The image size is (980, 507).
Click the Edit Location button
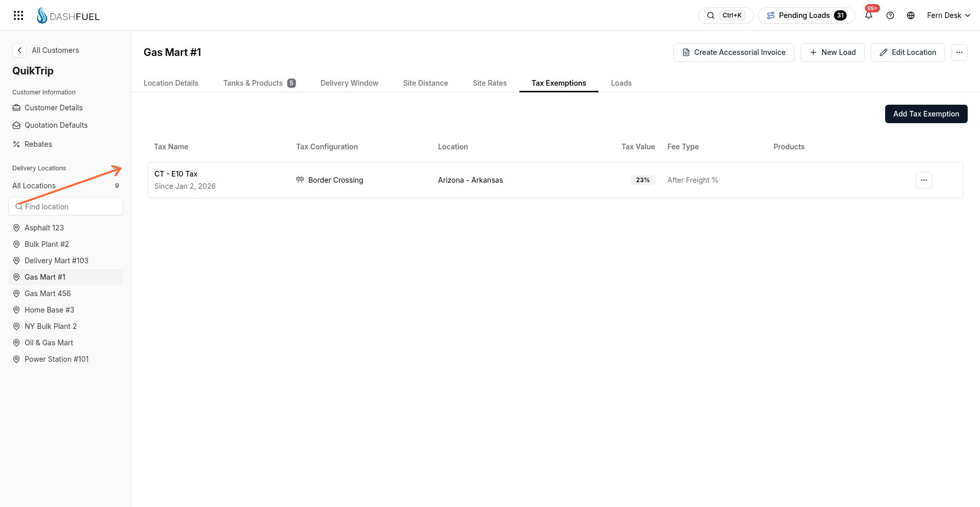908,52
